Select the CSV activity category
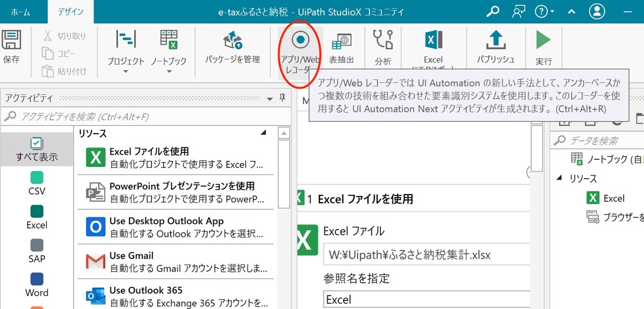The image size is (644, 309). 36,184
